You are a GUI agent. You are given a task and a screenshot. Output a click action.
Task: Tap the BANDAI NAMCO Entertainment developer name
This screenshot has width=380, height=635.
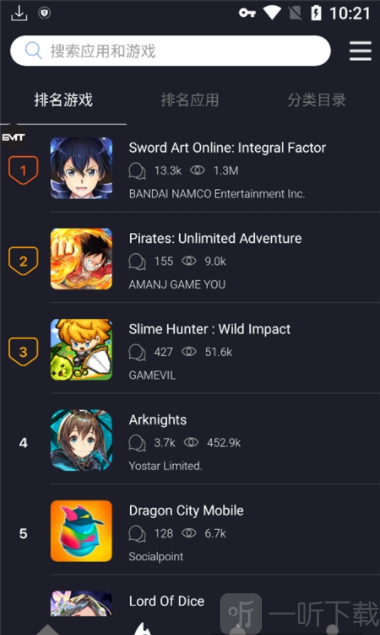click(217, 194)
